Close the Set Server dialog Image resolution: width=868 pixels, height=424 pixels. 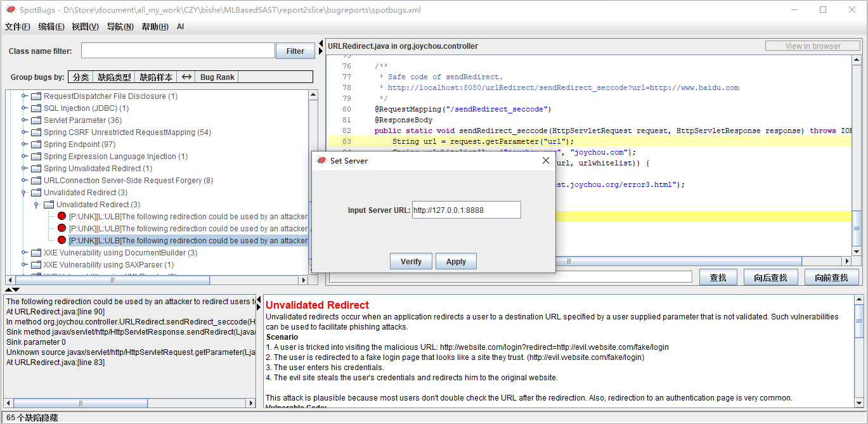546,160
